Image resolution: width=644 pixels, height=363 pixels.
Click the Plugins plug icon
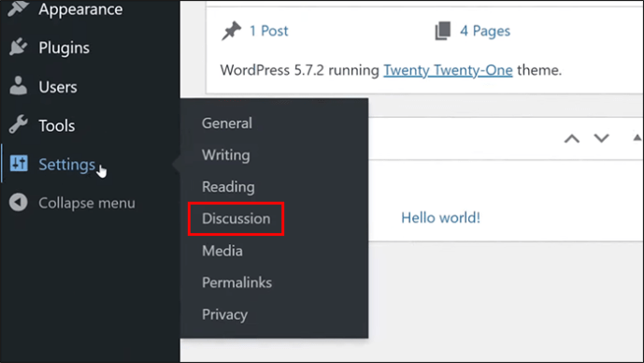(18, 48)
